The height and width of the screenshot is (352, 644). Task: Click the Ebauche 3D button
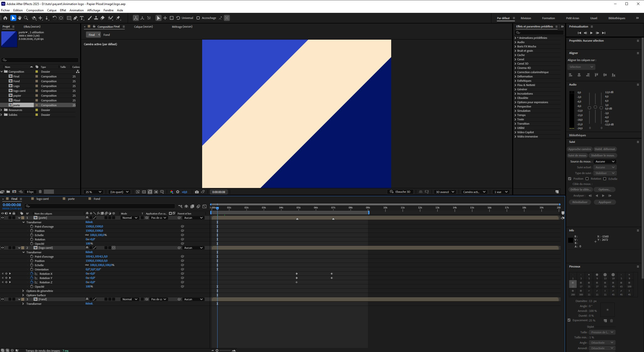pos(400,192)
